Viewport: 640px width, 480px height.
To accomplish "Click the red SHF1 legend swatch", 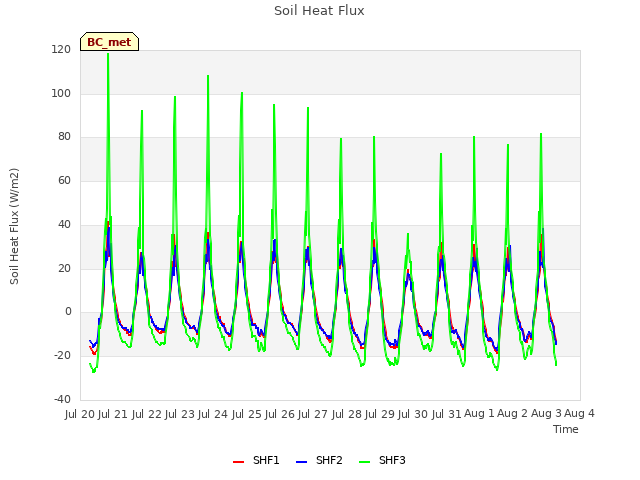I will 238,462.
